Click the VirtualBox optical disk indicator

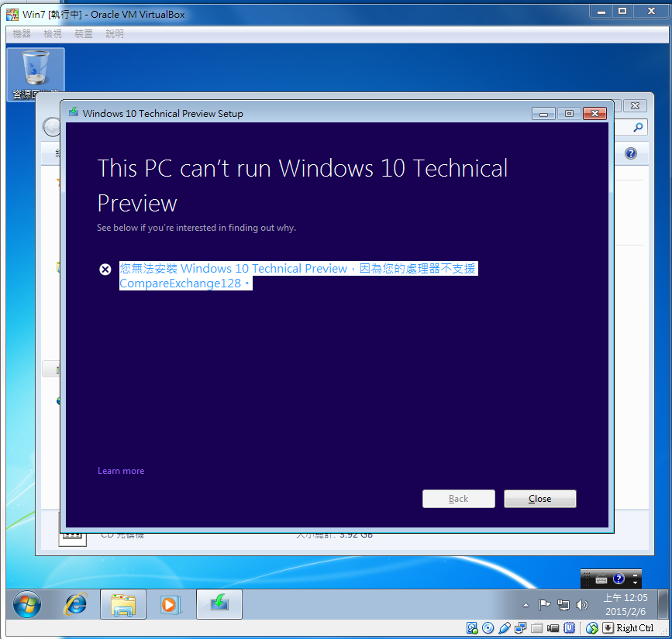point(488,628)
